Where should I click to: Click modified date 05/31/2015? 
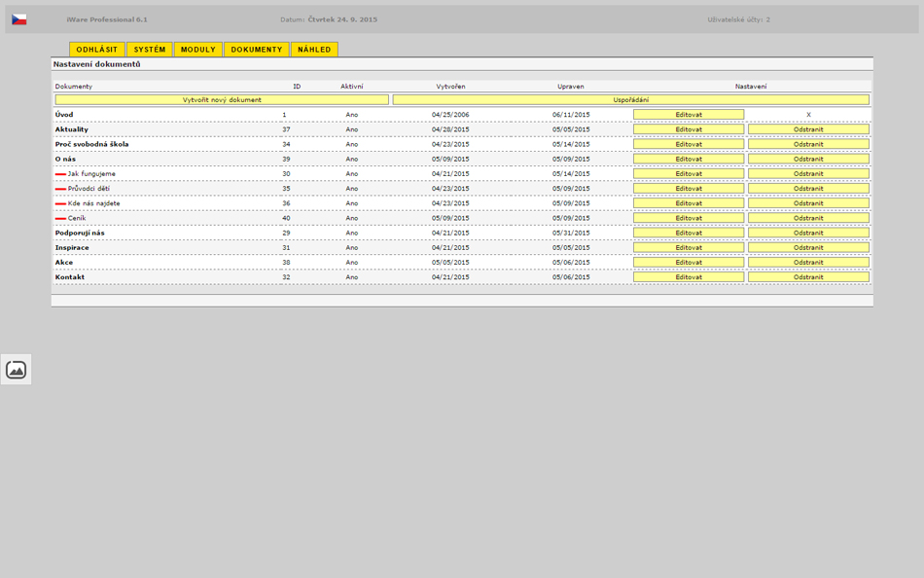click(x=570, y=233)
